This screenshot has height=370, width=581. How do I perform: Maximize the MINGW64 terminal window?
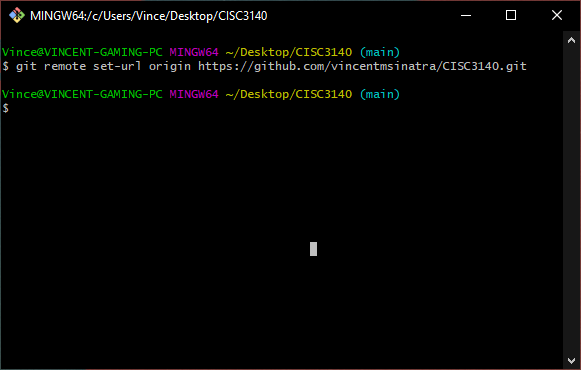click(511, 16)
